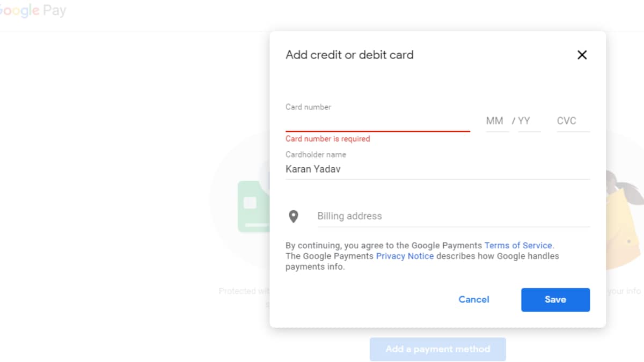Close the Add credit or debit card dialog
The height and width of the screenshot is (362, 644).
click(582, 55)
